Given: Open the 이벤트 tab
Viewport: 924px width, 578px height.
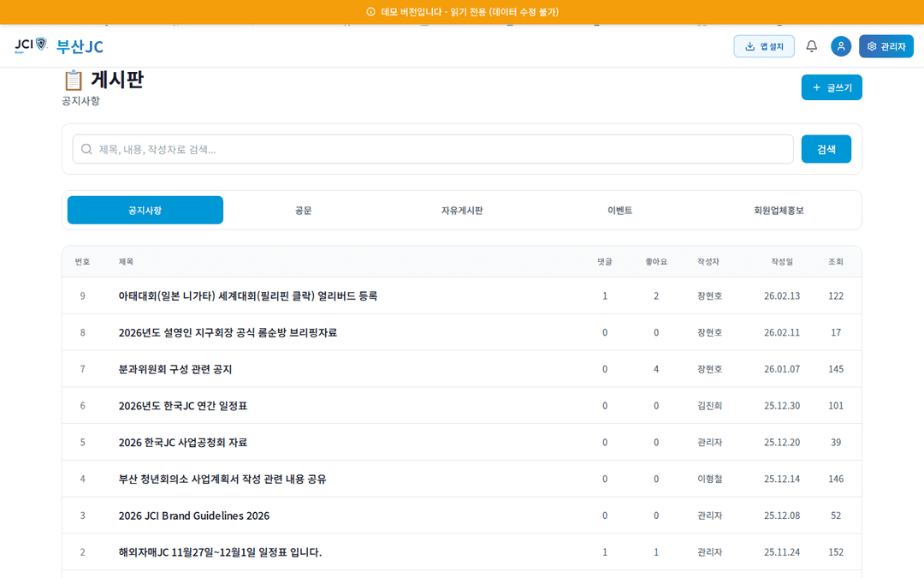Looking at the screenshot, I should [x=619, y=210].
